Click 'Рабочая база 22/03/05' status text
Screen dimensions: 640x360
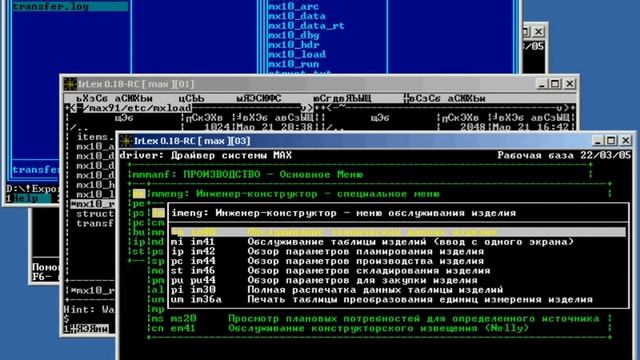tap(564, 156)
